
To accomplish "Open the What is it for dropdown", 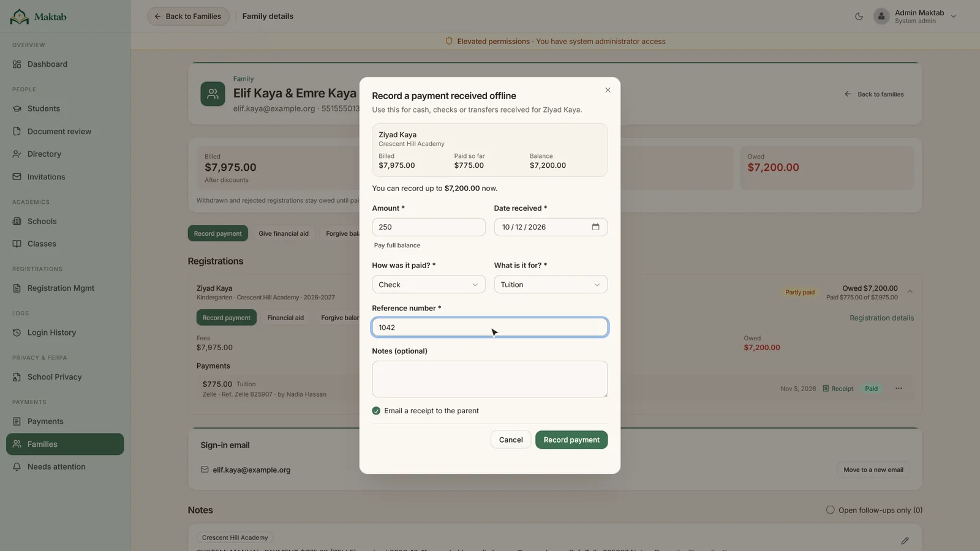I will tap(551, 285).
